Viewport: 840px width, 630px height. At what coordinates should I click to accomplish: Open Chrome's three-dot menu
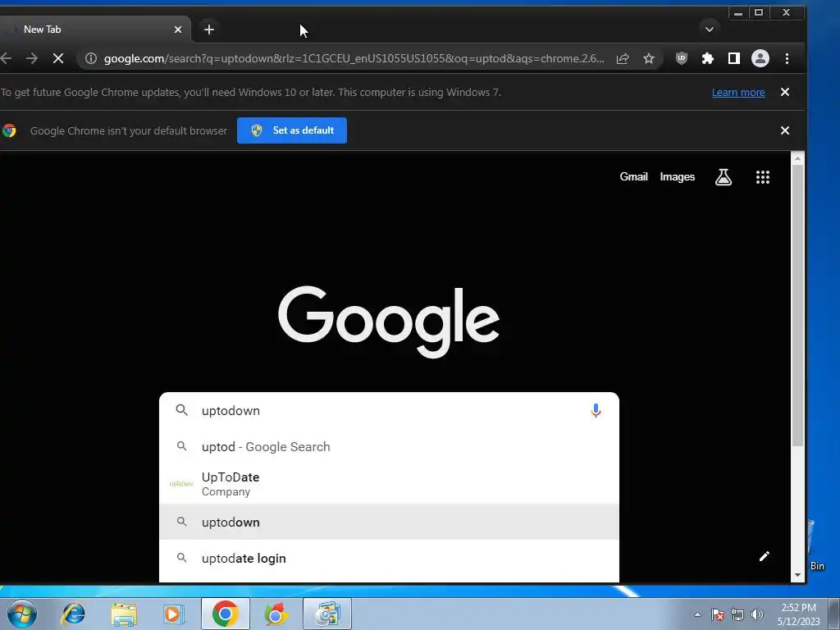787,58
